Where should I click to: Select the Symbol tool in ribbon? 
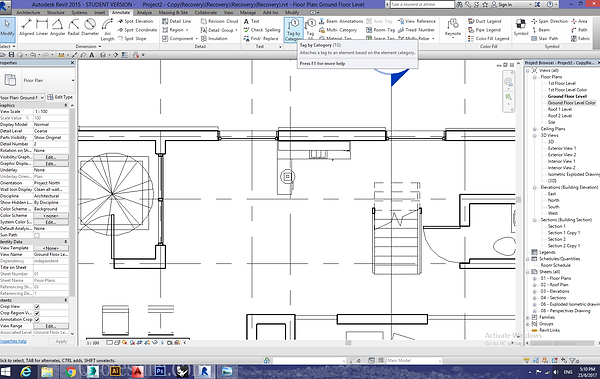(x=521, y=28)
